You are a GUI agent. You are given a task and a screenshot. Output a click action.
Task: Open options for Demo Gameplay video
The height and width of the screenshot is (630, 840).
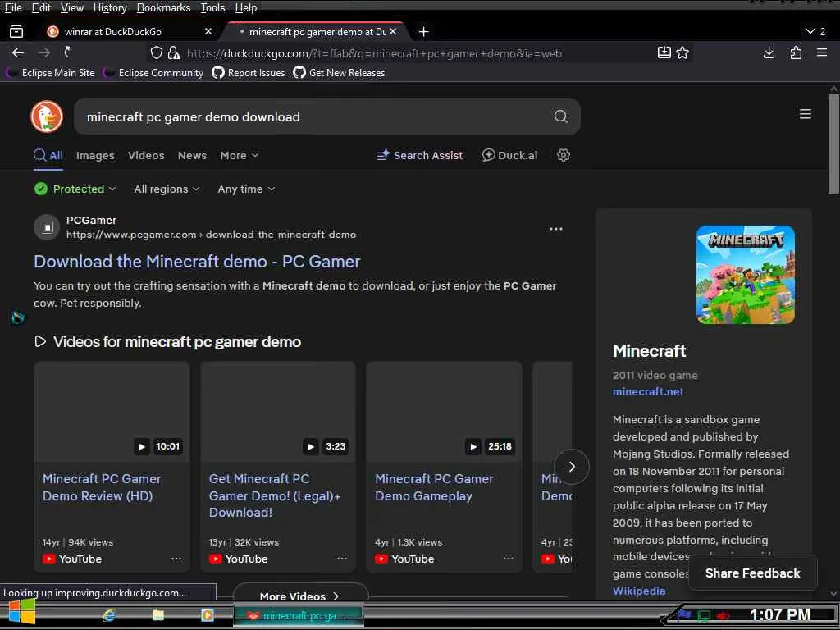[x=509, y=559]
